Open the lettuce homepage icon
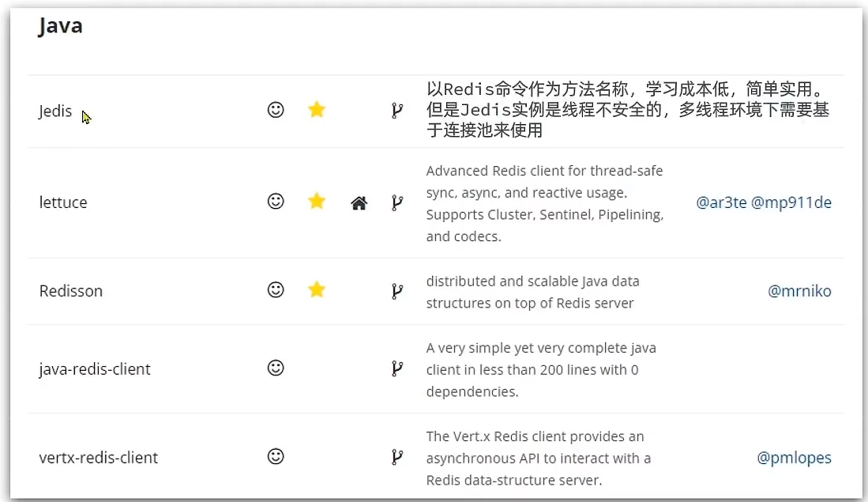 point(359,203)
